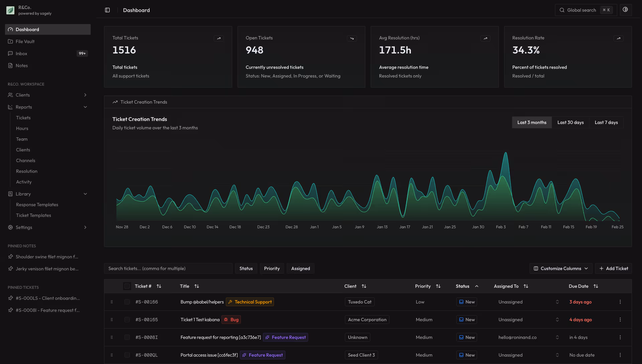Screen dimensions: 642x364
Task: Open the Customize Columns control
Action: click(x=560, y=268)
